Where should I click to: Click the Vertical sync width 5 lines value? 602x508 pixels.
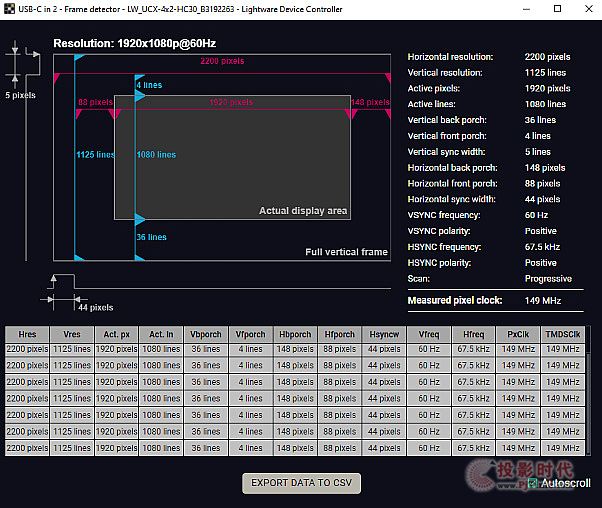538,152
